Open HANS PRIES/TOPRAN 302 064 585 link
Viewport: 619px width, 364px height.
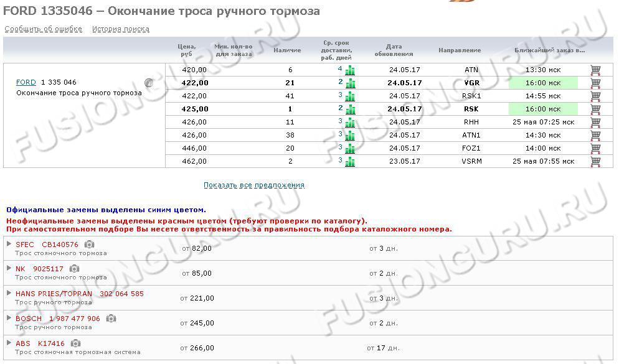79,294
